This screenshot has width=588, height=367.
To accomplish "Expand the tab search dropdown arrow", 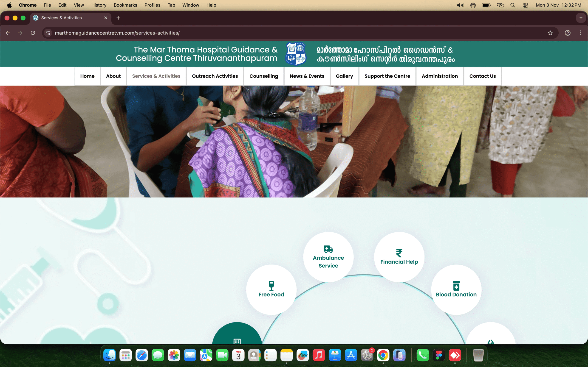I will point(581,18).
